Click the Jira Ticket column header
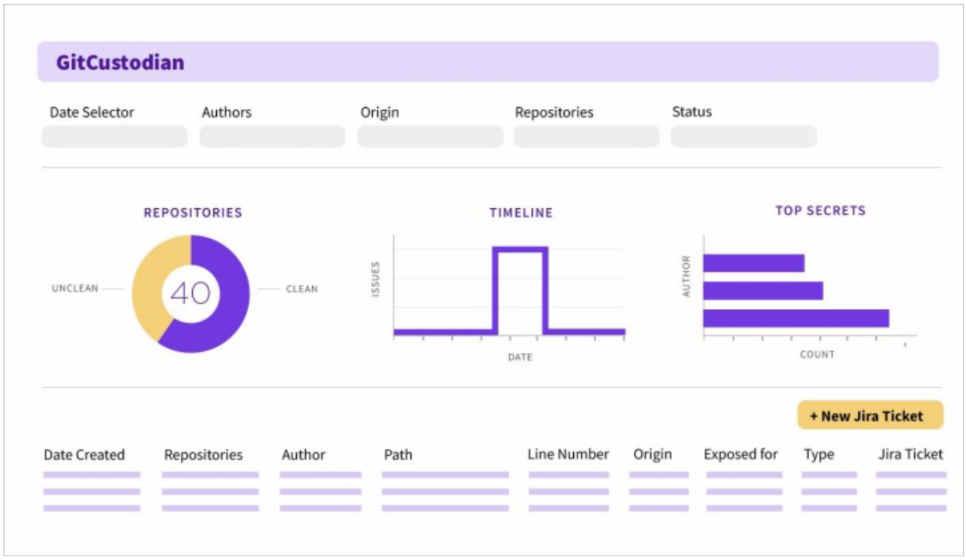The height and width of the screenshot is (560, 966). [910, 454]
